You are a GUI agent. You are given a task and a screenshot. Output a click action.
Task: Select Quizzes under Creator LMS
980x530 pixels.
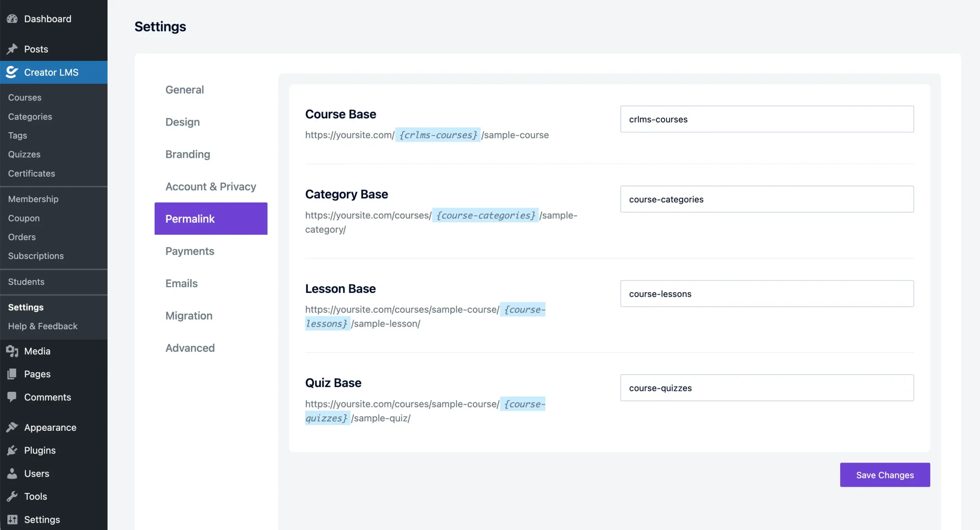24,154
